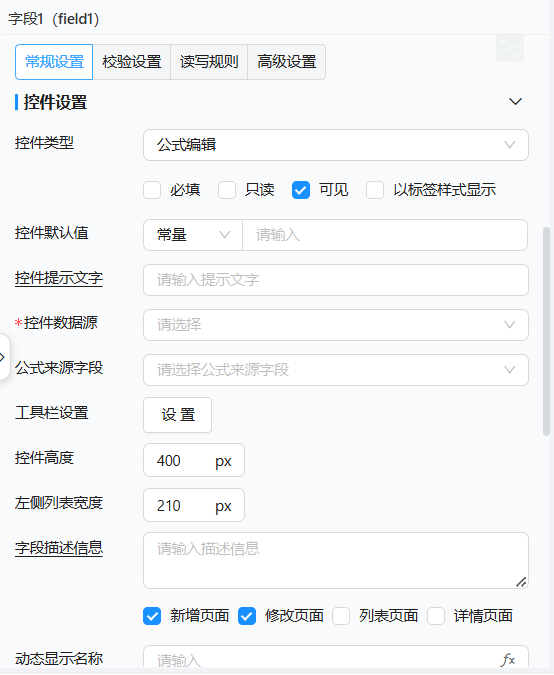Open the 常量 default value type dropdown
The height and width of the screenshot is (675, 554).
193,235
